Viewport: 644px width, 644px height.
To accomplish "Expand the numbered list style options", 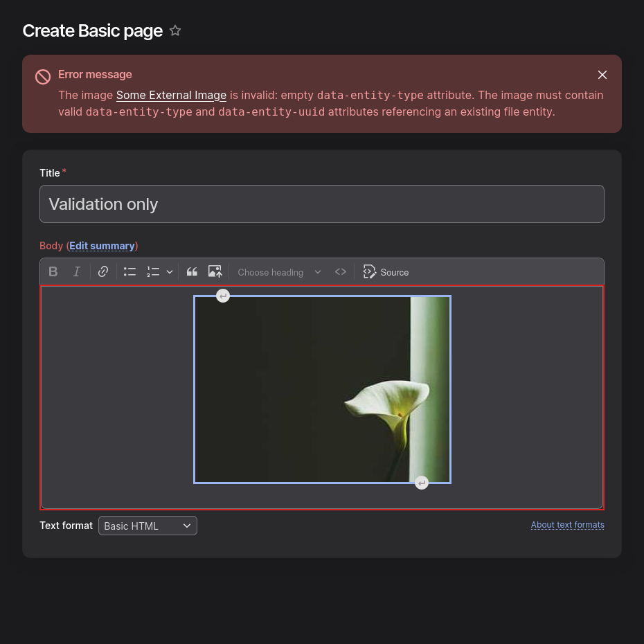I will pos(169,271).
